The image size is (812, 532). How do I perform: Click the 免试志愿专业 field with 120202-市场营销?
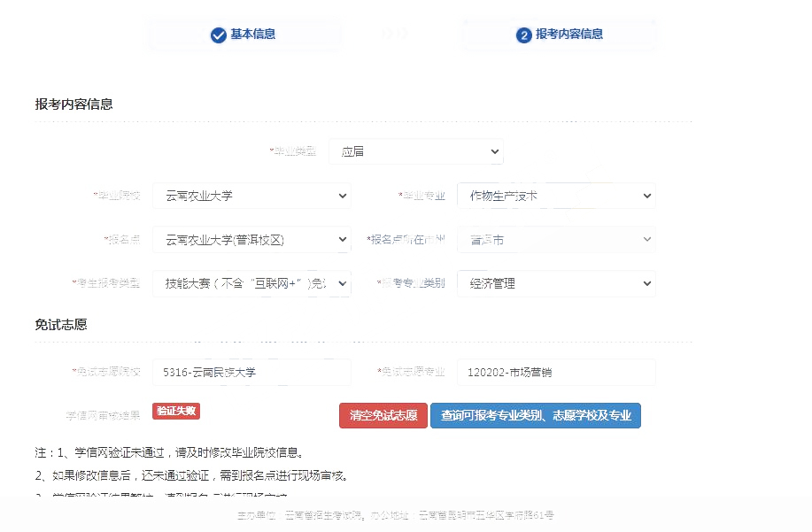tap(556, 373)
